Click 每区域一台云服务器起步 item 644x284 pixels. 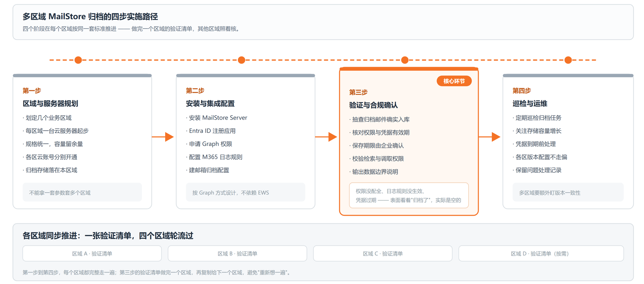[56, 131]
